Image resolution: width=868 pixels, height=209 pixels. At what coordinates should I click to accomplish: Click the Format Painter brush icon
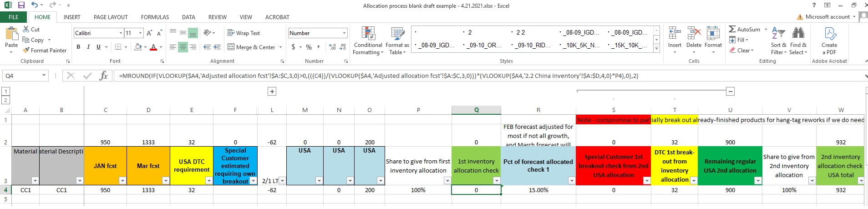click(x=26, y=51)
